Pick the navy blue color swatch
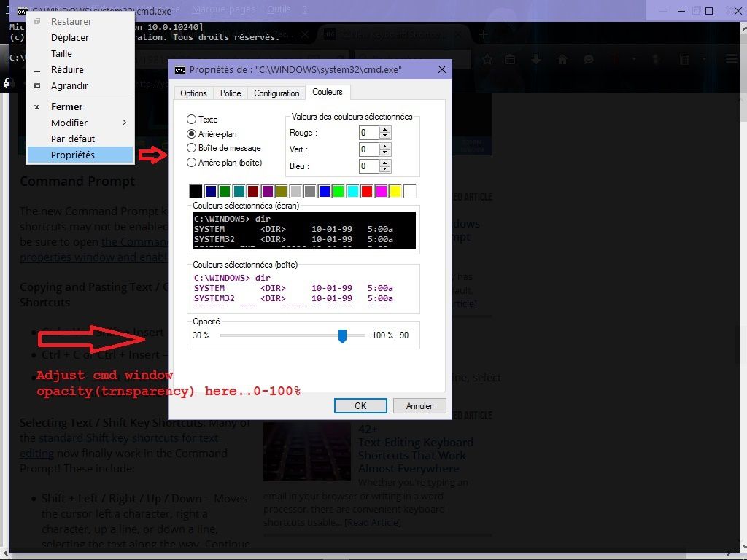This screenshot has height=560, width=747. 211,191
